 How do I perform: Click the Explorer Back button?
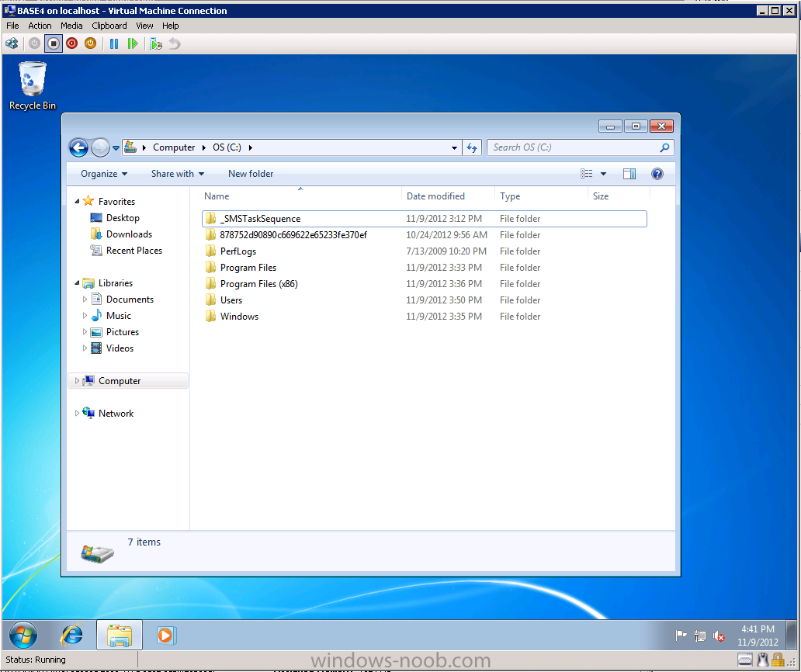point(78,147)
